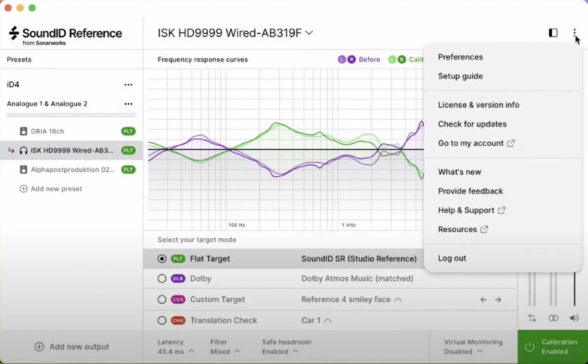Click the speaker volume icon

(574, 318)
